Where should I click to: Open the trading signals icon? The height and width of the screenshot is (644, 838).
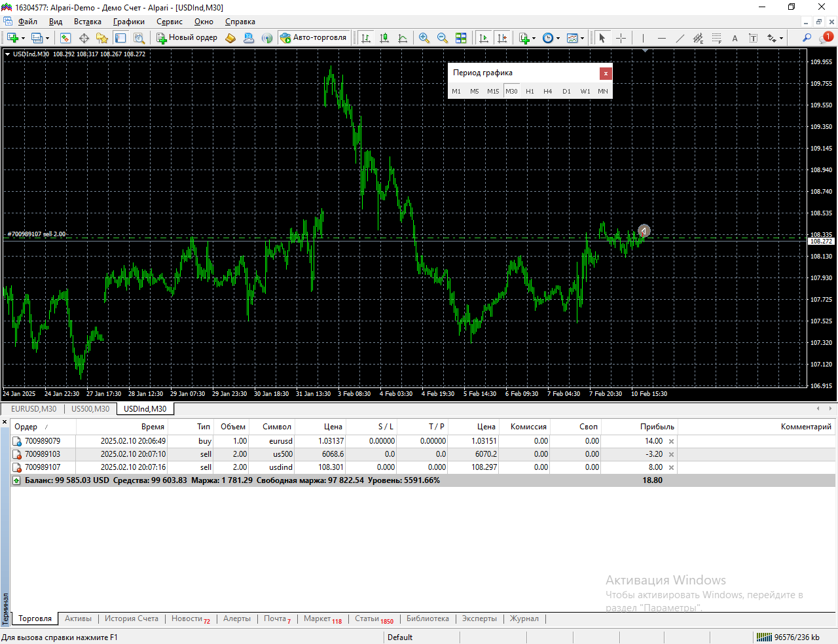[267, 38]
